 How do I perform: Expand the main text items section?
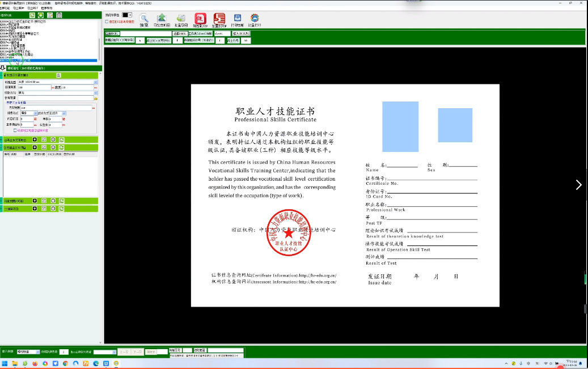click(x=2, y=139)
